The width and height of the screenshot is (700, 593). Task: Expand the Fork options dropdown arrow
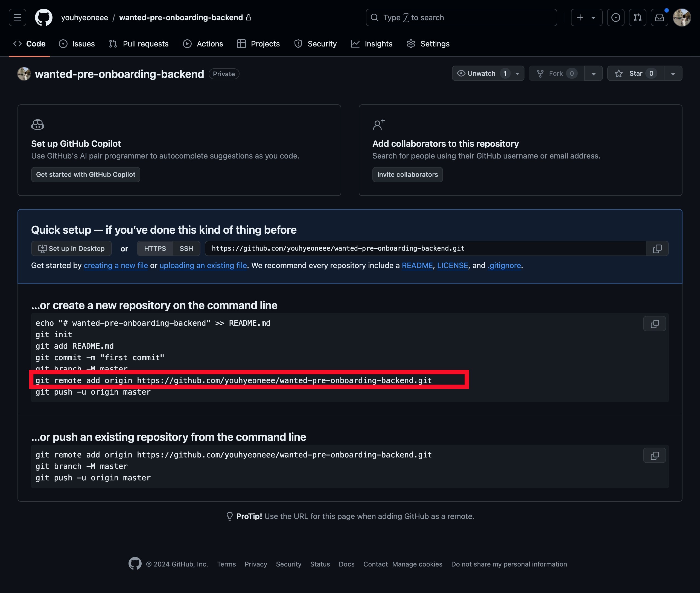click(x=593, y=73)
